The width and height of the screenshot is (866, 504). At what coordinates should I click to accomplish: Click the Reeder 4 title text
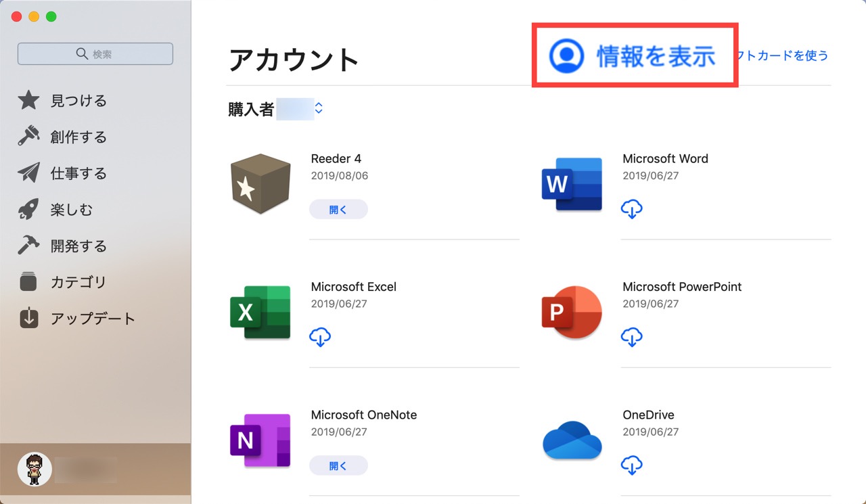click(x=336, y=159)
